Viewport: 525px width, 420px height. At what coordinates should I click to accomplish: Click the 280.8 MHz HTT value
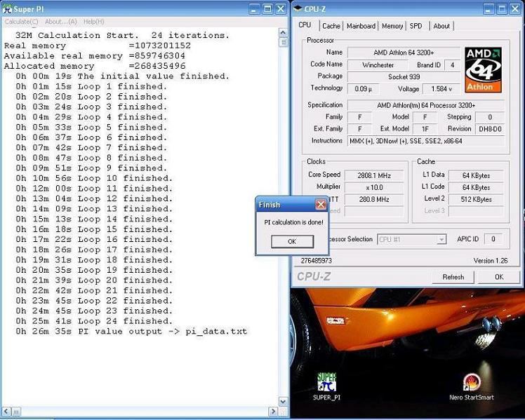point(373,200)
